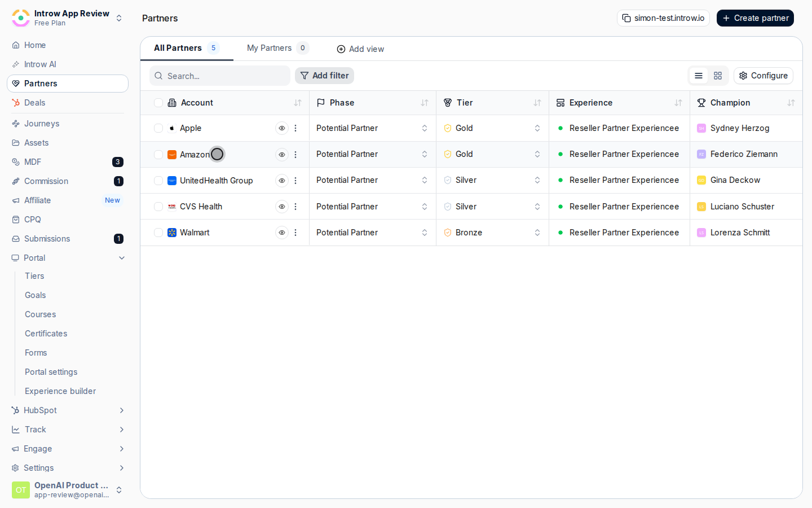
Task: Click Sydney Herzog's pink avatar swatch
Action: click(701, 128)
